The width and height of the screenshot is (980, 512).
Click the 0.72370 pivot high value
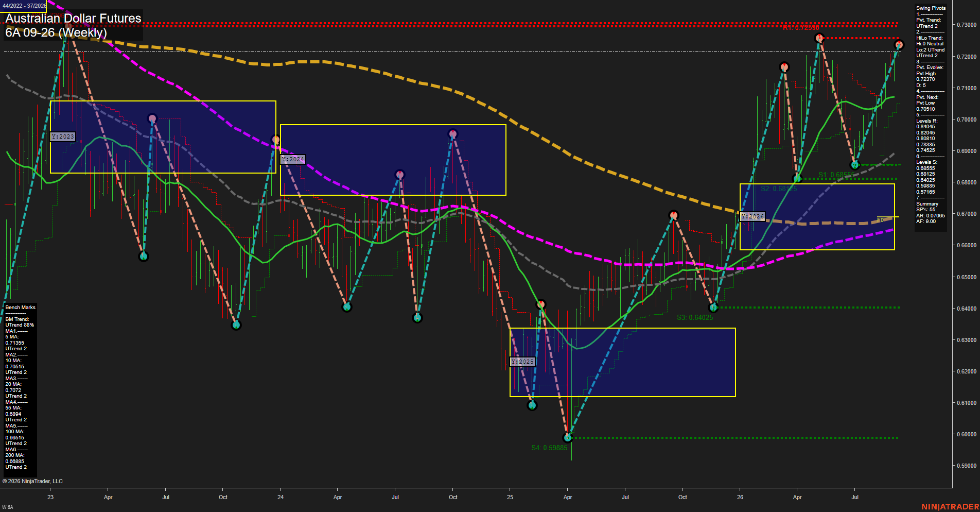[x=925, y=79]
